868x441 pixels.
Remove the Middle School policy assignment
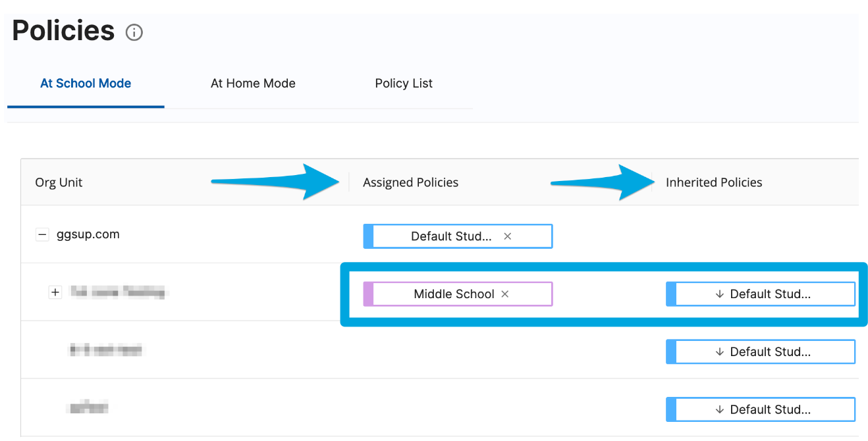pyautogui.click(x=504, y=294)
